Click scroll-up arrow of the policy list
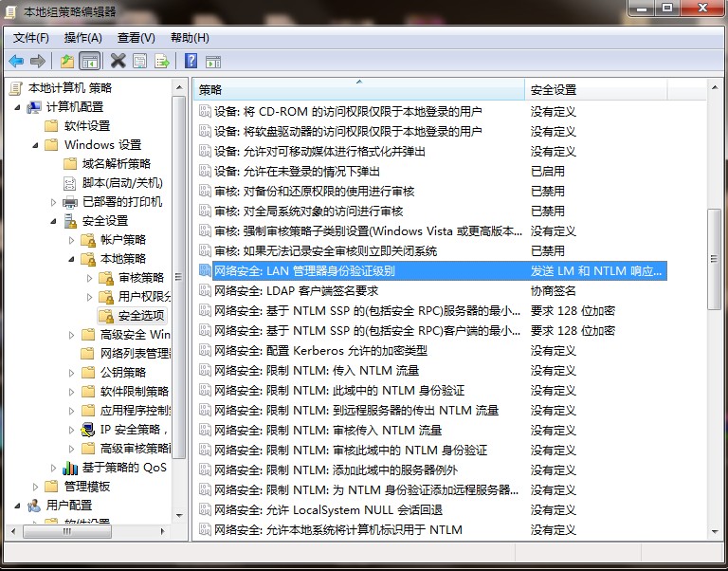 click(x=714, y=87)
